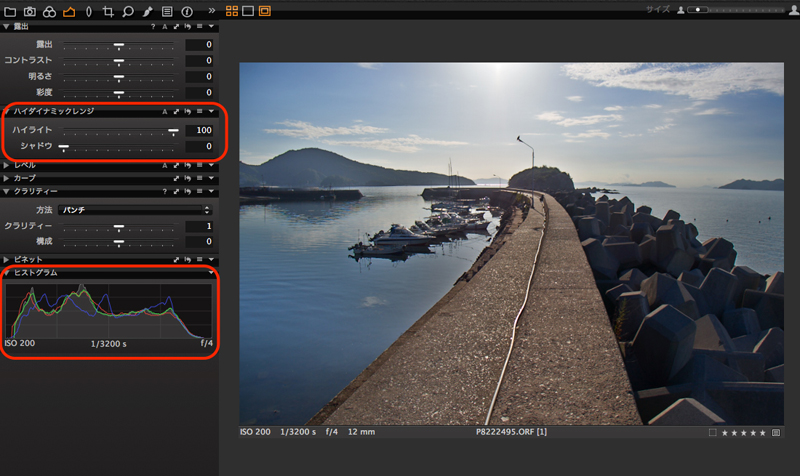
Task: Open the Details magnifier tool tab
Action: (127, 11)
